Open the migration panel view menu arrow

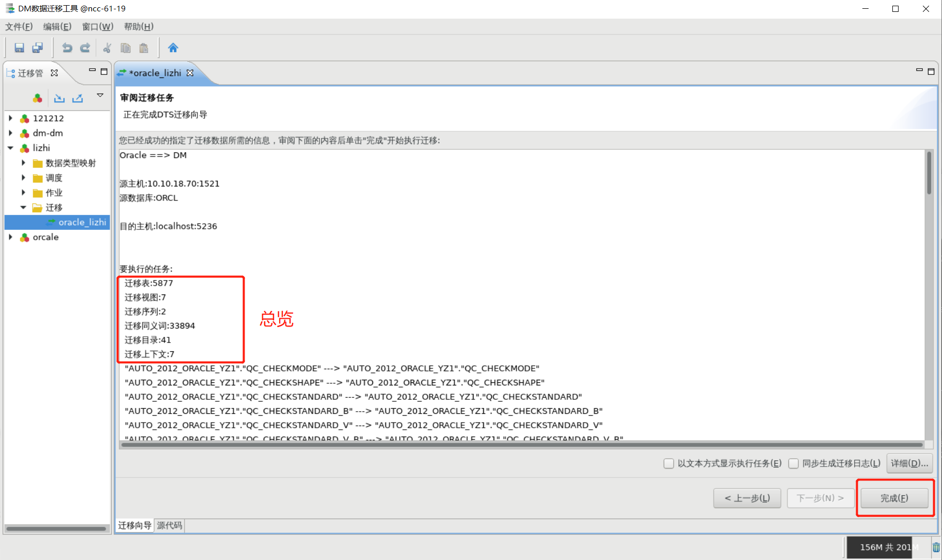[100, 96]
